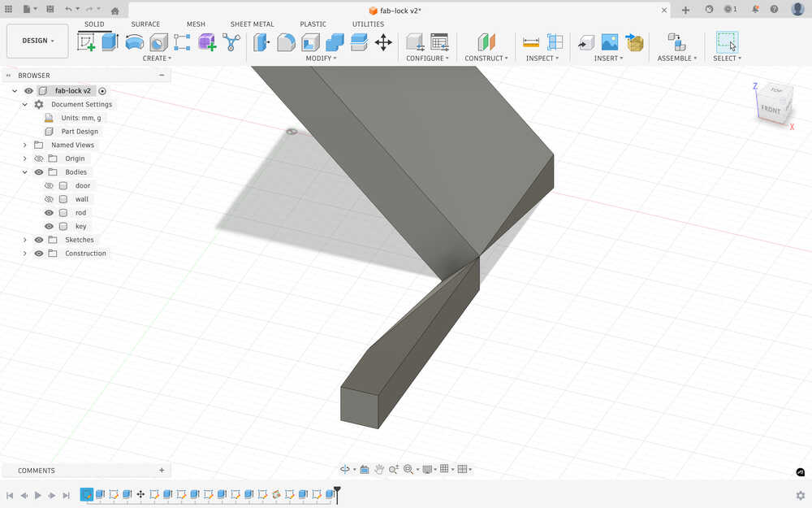
Task: Click the Home icon in the top bar
Action: (x=114, y=11)
